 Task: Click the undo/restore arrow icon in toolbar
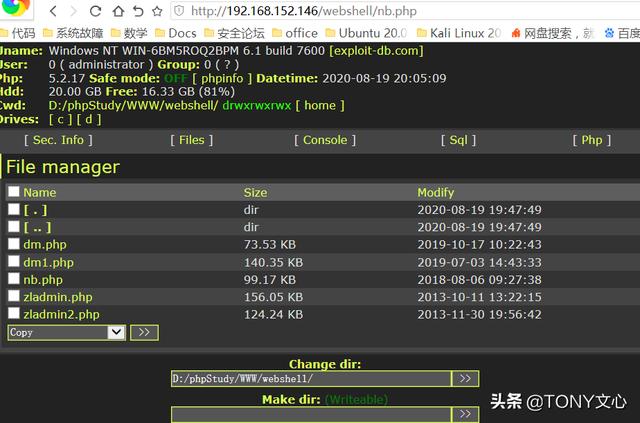[x=138, y=11]
